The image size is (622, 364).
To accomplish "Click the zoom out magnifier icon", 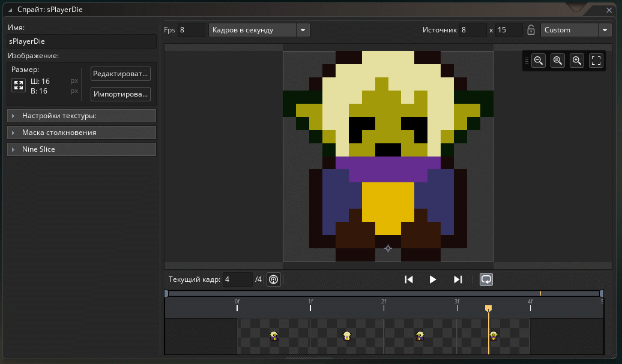I will 539,61.
